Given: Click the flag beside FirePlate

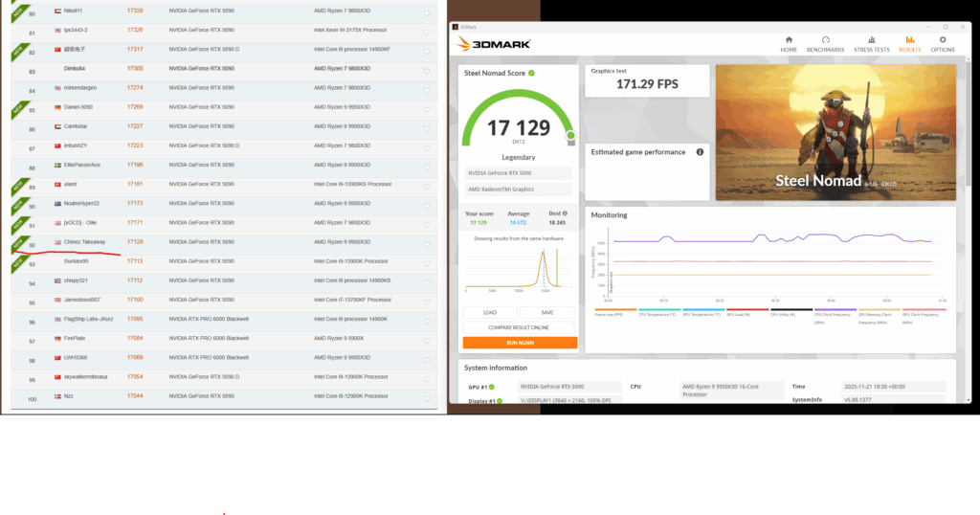Looking at the screenshot, I should tap(57, 338).
